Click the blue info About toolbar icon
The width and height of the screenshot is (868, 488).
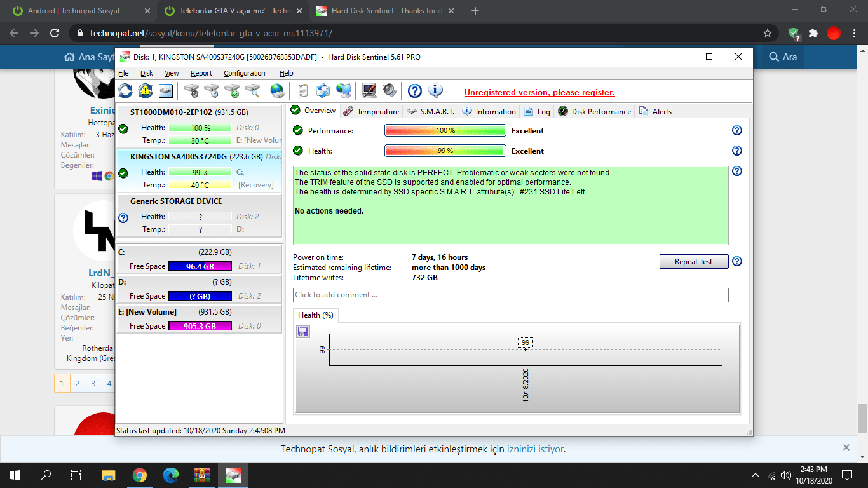point(435,91)
